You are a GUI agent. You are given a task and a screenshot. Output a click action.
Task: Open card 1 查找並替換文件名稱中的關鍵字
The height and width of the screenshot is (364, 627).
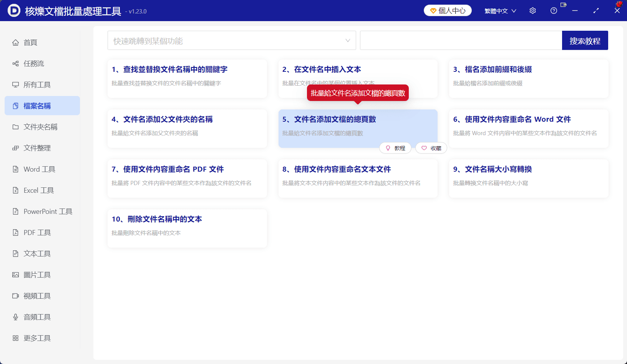[x=187, y=79]
